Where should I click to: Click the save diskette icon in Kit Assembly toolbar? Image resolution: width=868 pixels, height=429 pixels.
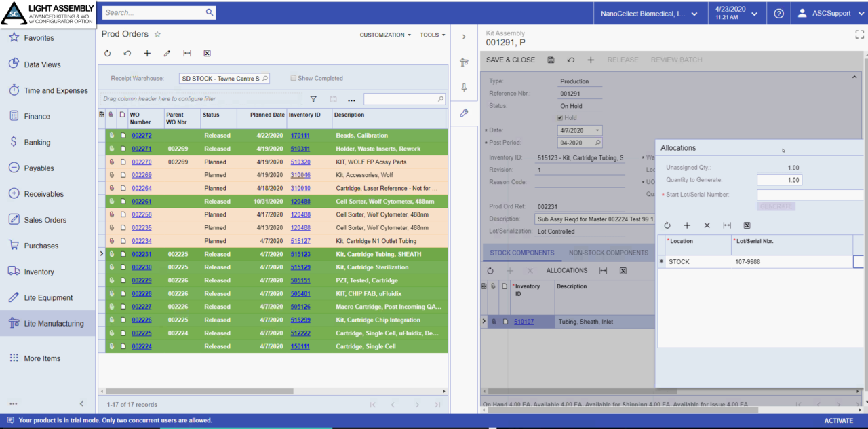[x=551, y=60]
